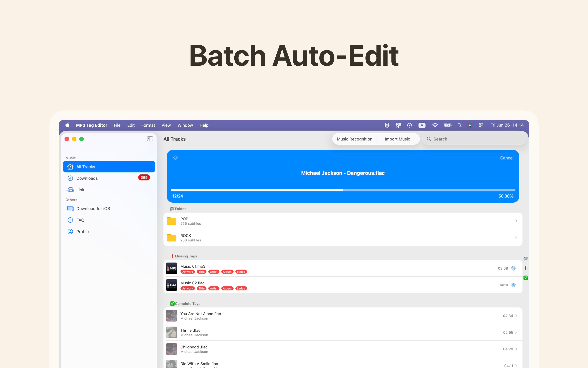Click the "Die With A Smile.flac" track name

pyautogui.click(x=199, y=364)
